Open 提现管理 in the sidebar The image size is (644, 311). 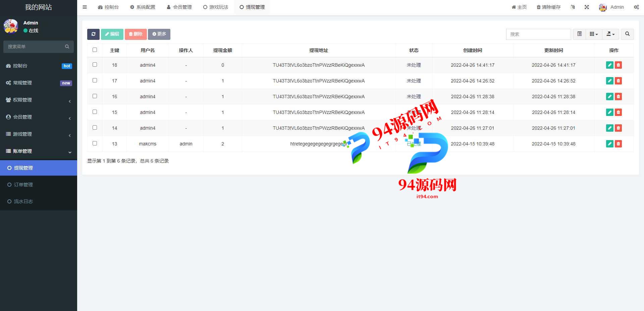click(x=39, y=168)
